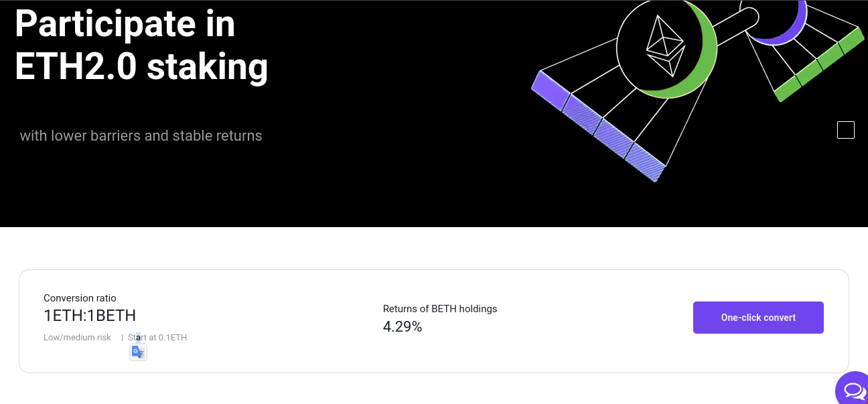This screenshot has width=868, height=404.
Task: Click the Conversion ratio label
Action: click(x=80, y=298)
